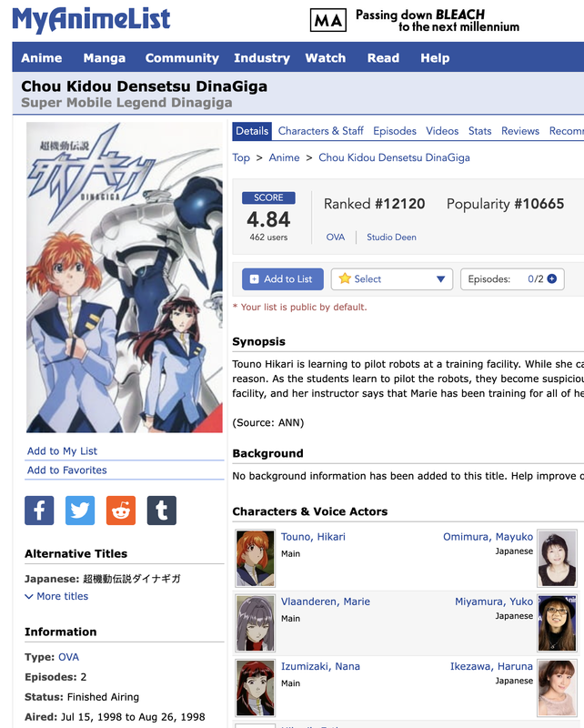The width and height of the screenshot is (584, 728).
Task: Expand More titles under Alternative Titles
Action: (56, 596)
